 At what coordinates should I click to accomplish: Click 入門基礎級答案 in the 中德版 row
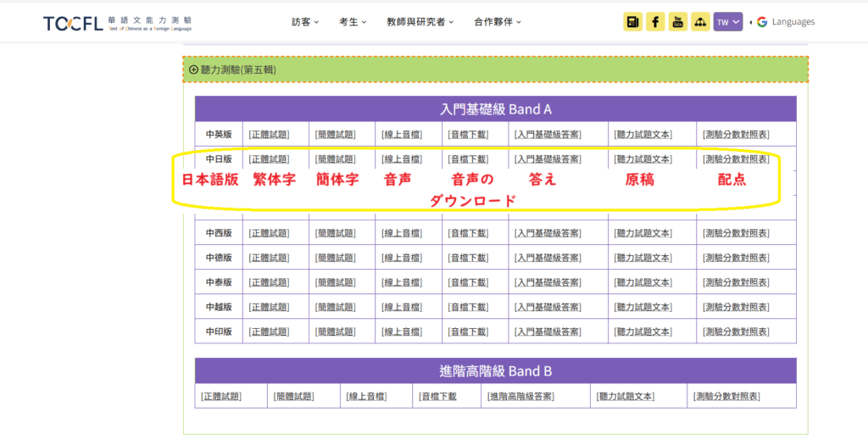547,258
